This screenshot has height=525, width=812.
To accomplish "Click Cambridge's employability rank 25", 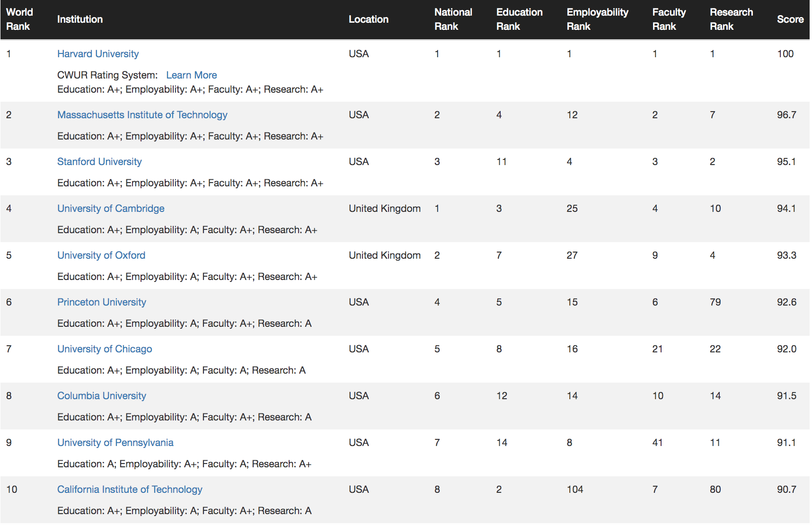I will pos(572,209).
